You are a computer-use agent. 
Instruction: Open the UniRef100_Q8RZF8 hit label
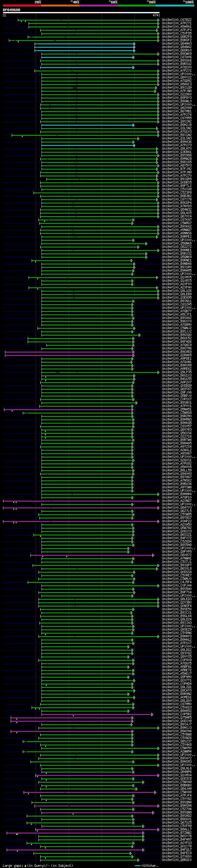[177, 37]
